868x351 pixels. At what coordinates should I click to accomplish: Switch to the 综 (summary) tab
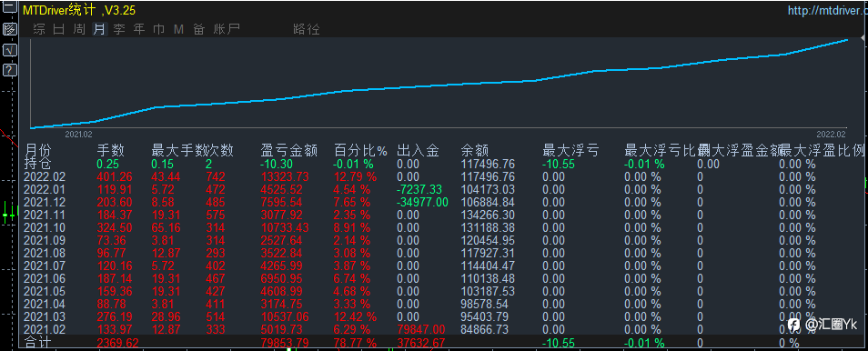tap(39, 29)
